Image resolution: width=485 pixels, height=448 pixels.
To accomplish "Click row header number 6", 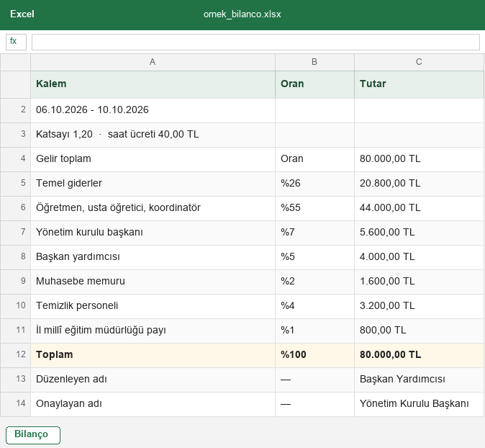I will click(15, 208).
